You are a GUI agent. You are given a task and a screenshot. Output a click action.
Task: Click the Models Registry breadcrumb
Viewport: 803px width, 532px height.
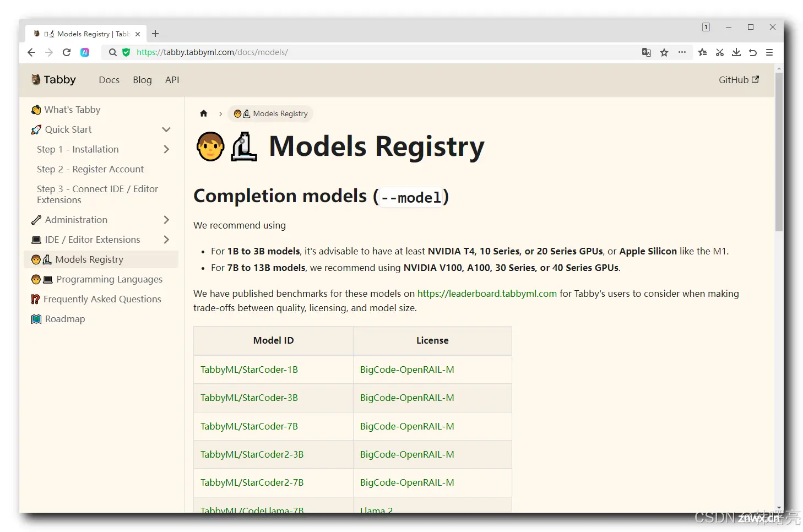270,113
